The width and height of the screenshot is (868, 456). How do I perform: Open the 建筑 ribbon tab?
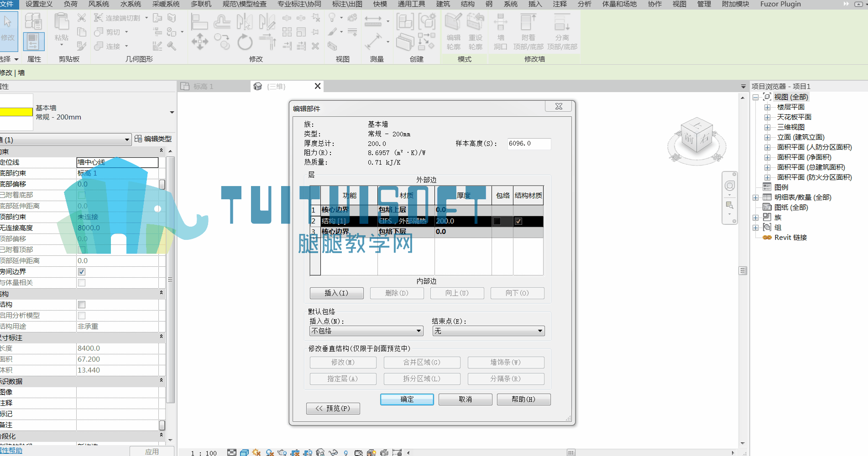(443, 4)
